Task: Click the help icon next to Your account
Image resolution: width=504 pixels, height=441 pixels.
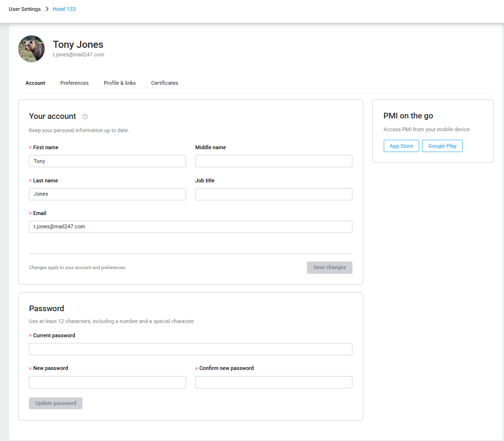Action: (85, 117)
